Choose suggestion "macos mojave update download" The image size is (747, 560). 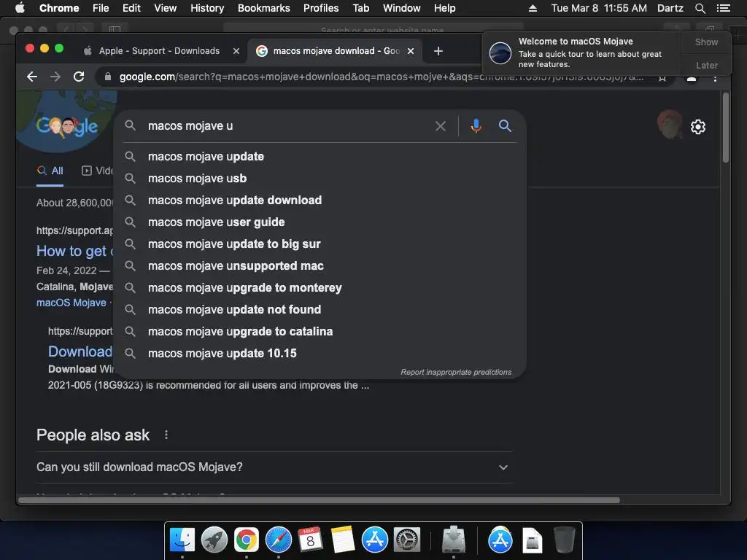[320, 201]
